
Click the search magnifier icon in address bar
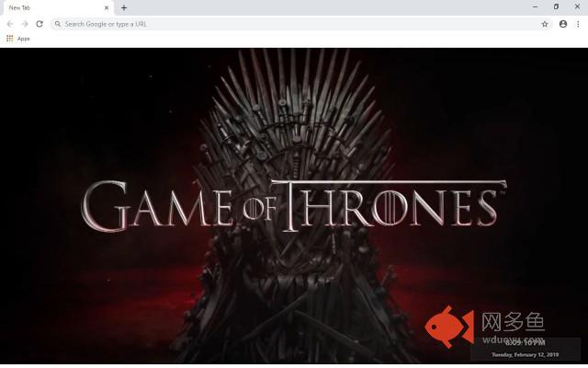pos(57,24)
